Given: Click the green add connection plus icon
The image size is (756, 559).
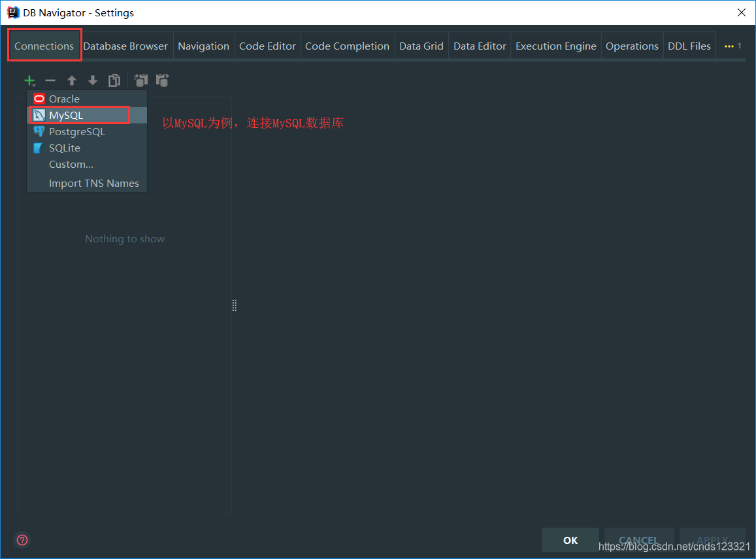Looking at the screenshot, I should (x=29, y=80).
